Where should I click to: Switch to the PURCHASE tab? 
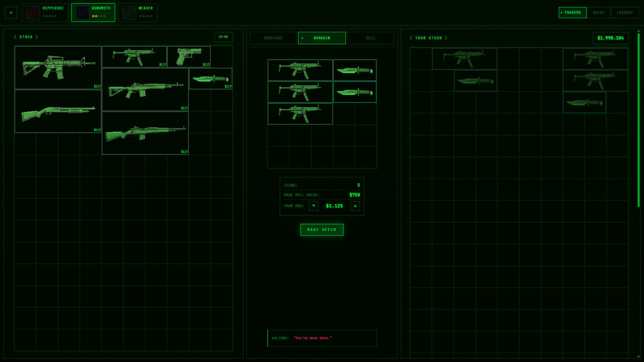click(x=273, y=38)
